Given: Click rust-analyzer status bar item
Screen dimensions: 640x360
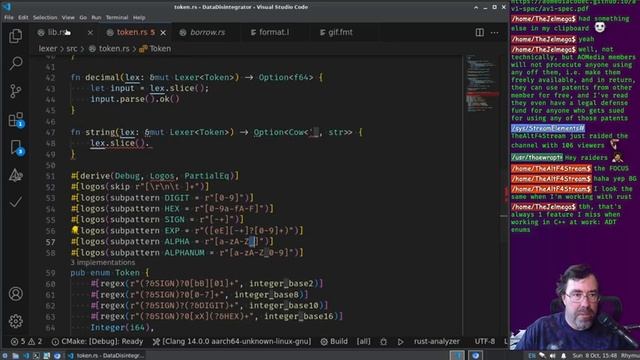Looking at the screenshot, I should 437,341.
